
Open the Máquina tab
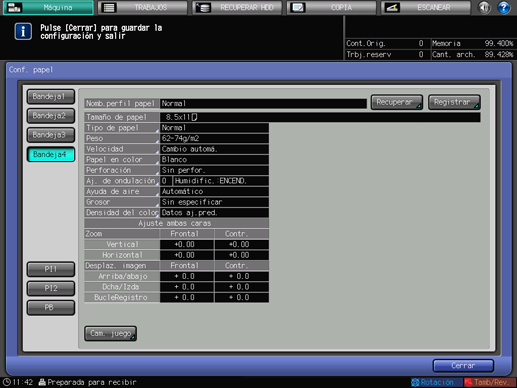(48, 7)
